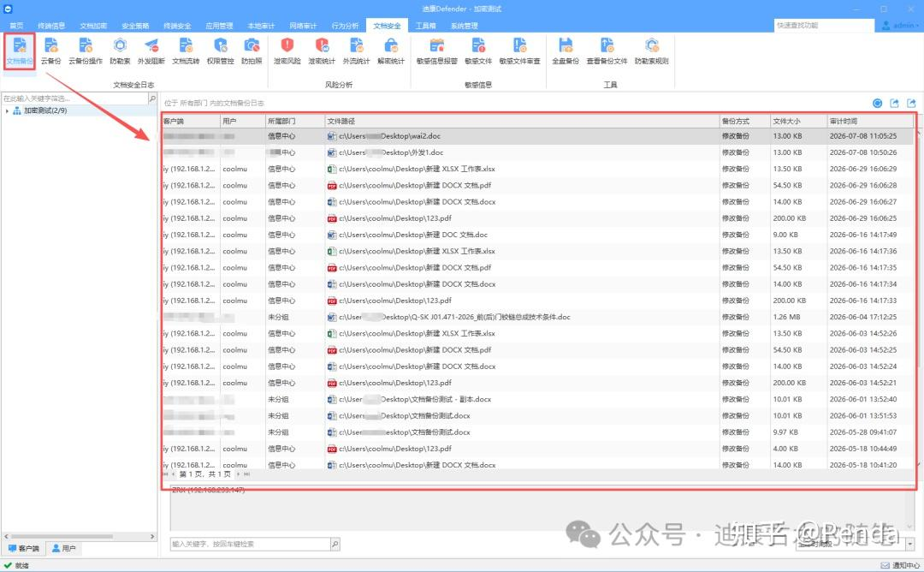Open the 权限管控 tool

[x=221, y=51]
